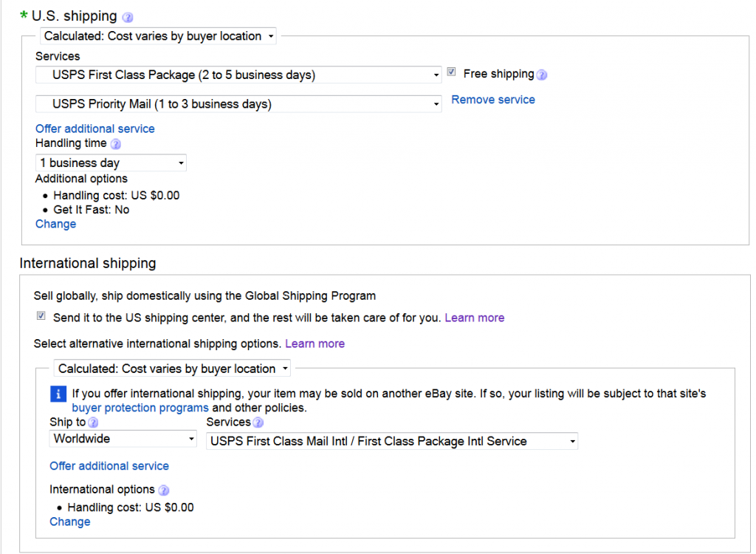
Task: Click the Additional options label
Action: (81, 179)
